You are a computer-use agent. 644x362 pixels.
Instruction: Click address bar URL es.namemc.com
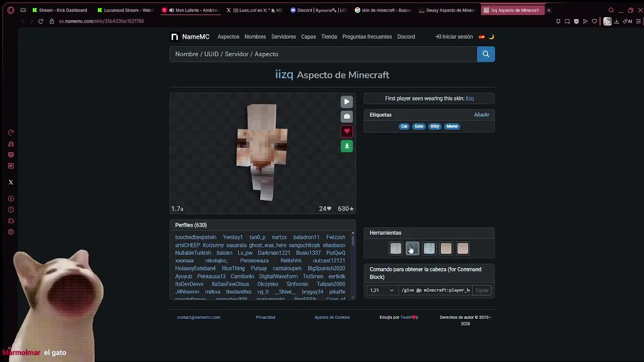pyautogui.click(x=101, y=21)
